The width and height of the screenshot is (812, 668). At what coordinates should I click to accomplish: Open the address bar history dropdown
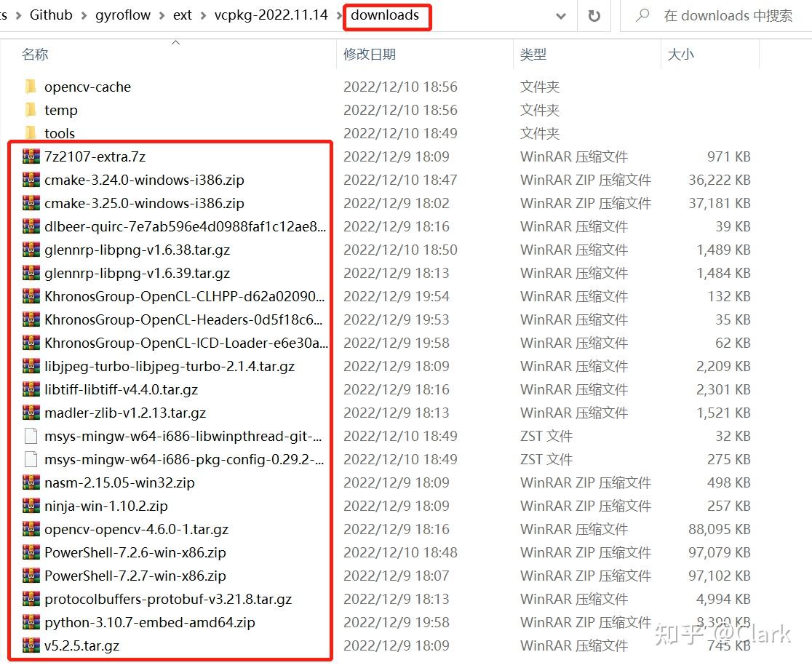560,15
